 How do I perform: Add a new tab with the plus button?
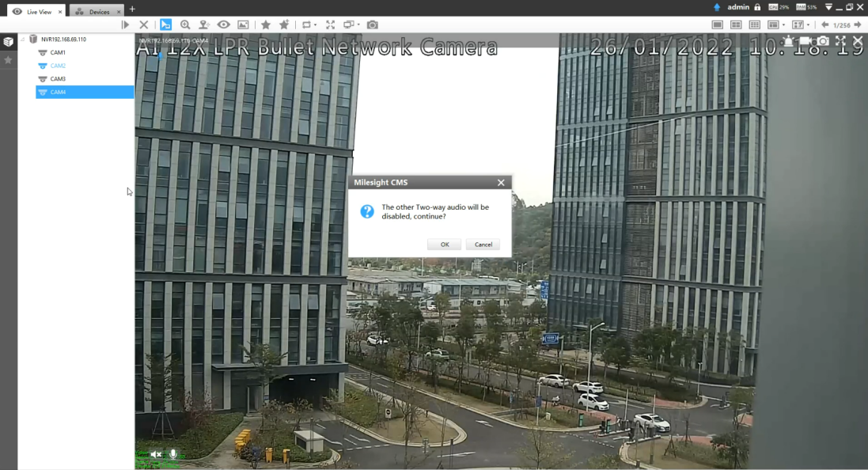(x=132, y=9)
